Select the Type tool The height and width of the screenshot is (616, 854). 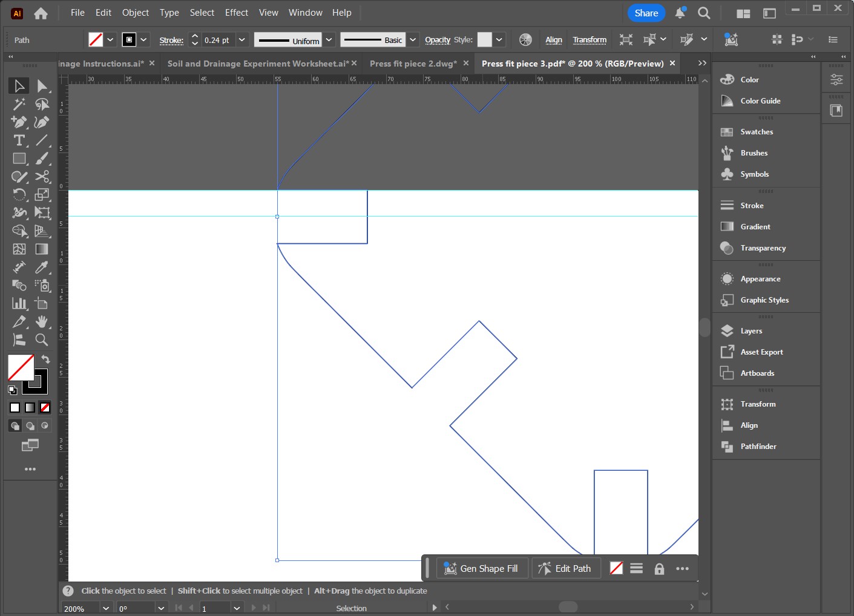point(19,140)
